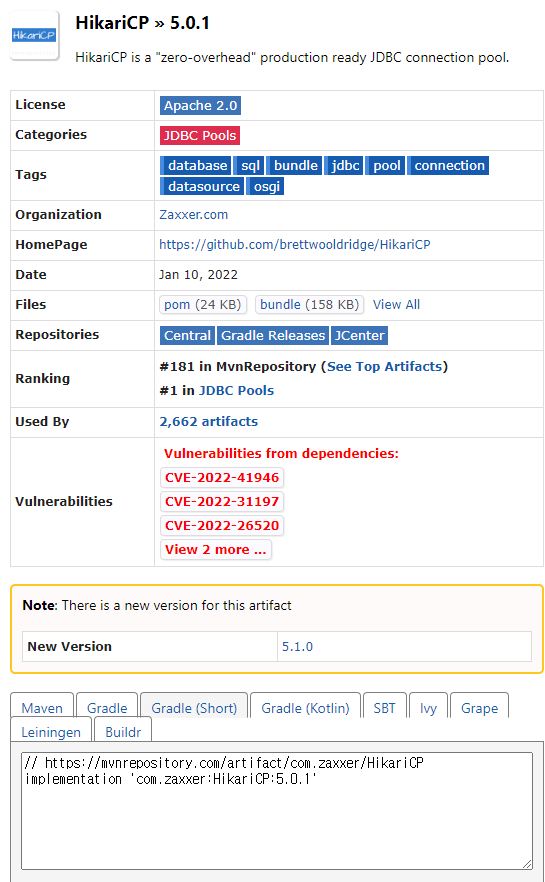The width and height of the screenshot is (545, 882).
Task: Click the HikariCP logo thumbnail
Action: point(34,35)
